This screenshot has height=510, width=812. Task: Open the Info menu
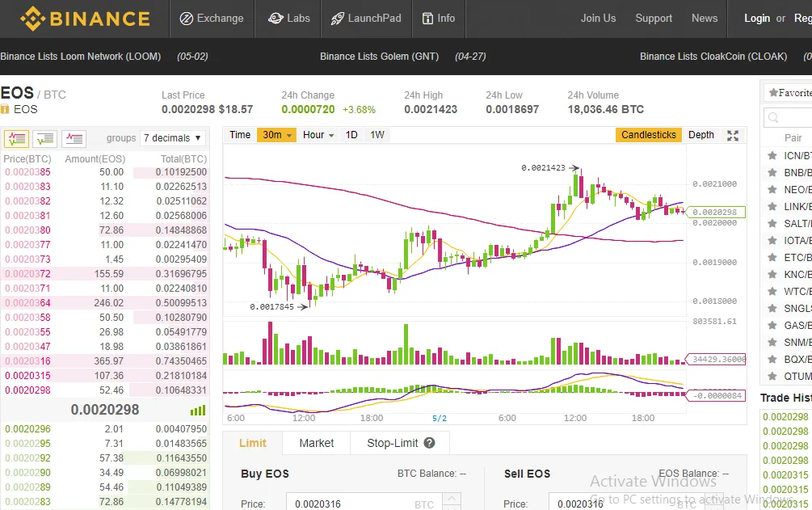pyautogui.click(x=439, y=19)
